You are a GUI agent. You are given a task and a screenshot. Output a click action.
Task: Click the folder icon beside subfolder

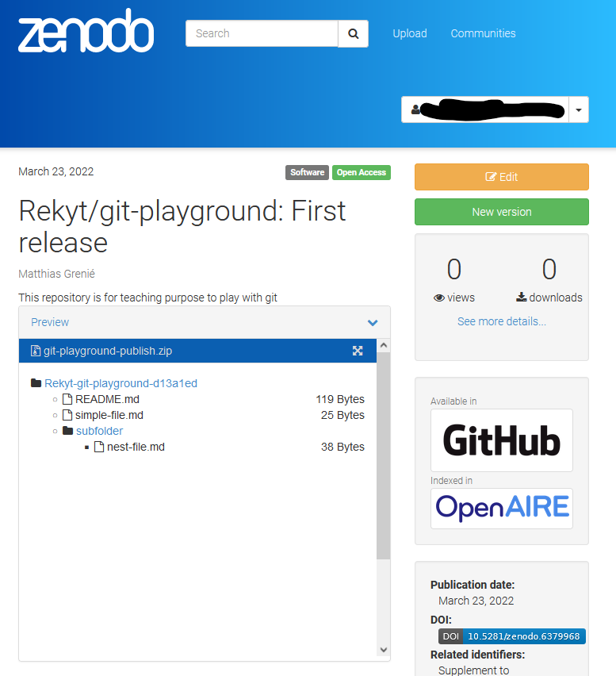(x=67, y=431)
